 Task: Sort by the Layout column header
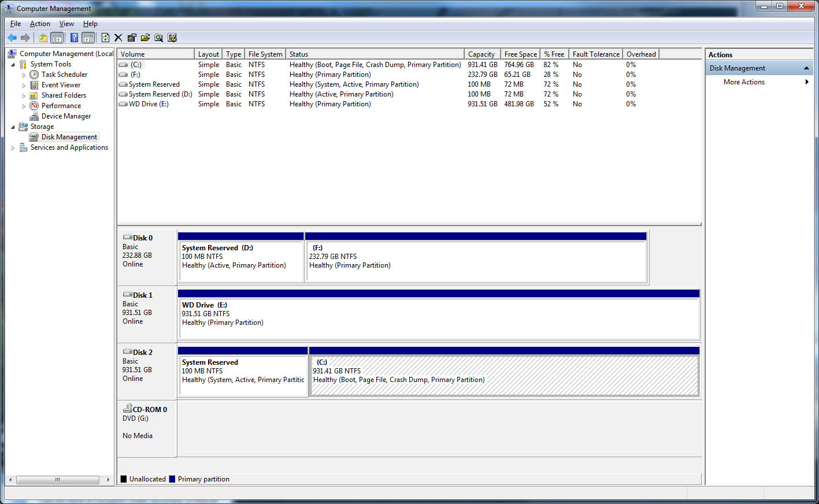(208, 54)
